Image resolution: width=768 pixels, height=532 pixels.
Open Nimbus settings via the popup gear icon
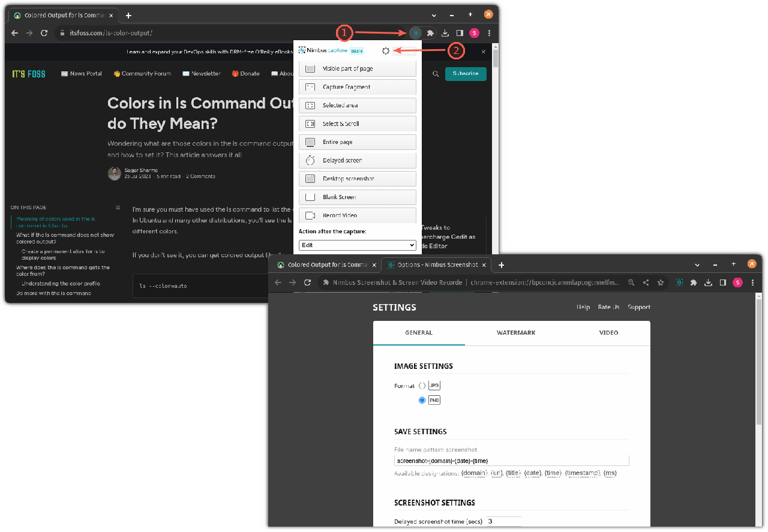[x=386, y=51]
